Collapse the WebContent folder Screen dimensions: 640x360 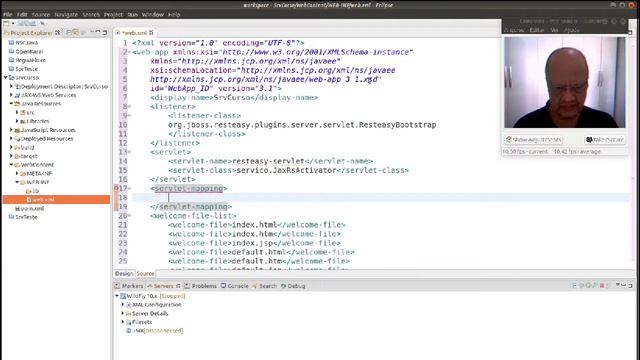[x=11, y=164]
